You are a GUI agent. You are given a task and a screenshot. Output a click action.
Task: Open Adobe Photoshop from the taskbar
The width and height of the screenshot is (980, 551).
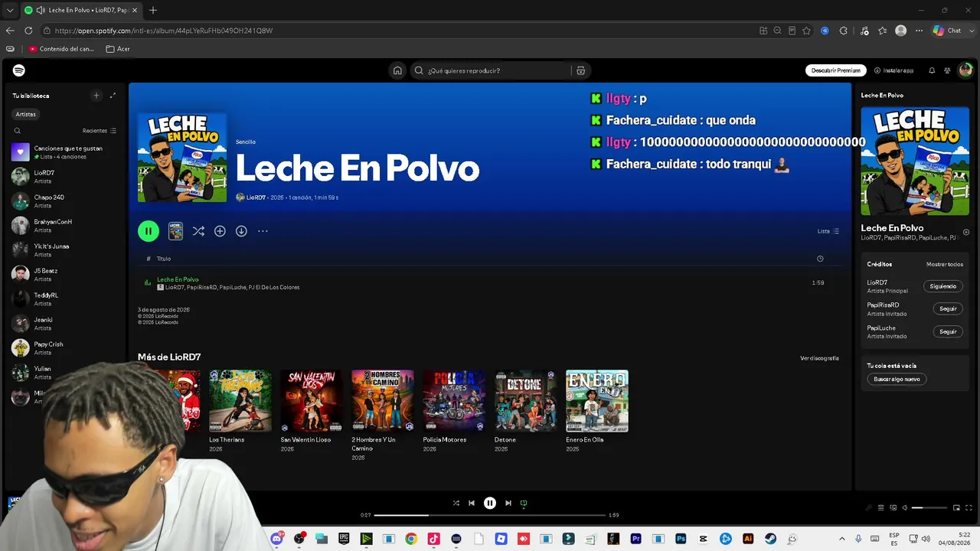[x=681, y=539]
